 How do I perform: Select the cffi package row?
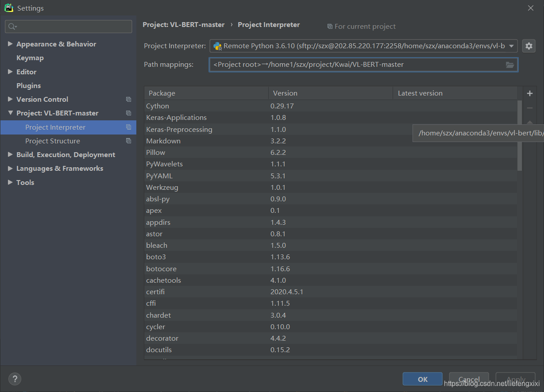point(331,304)
